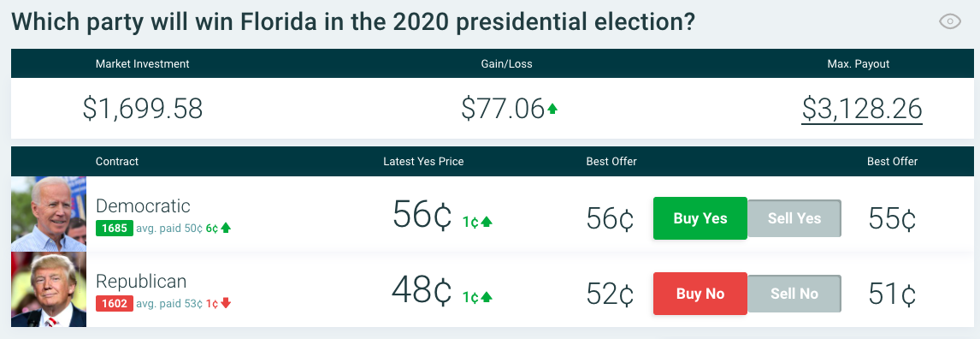Click Buy No for Republican

pos(700,294)
